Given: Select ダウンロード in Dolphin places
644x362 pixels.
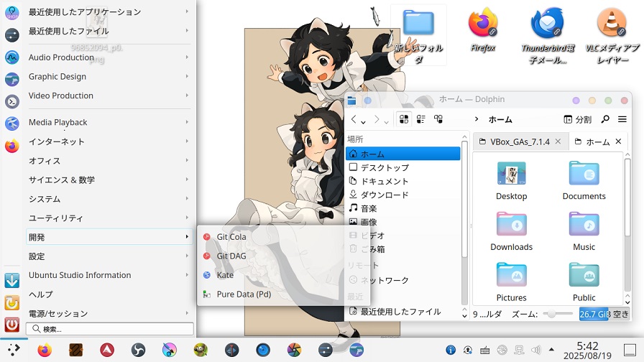Looking at the screenshot, I should 403,195.
